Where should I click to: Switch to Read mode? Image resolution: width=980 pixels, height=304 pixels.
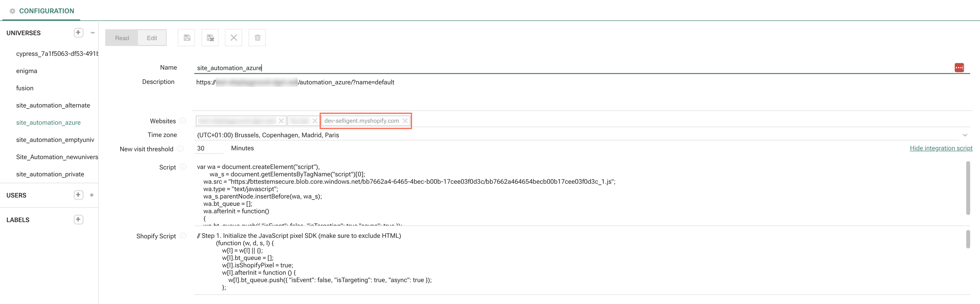click(x=122, y=38)
